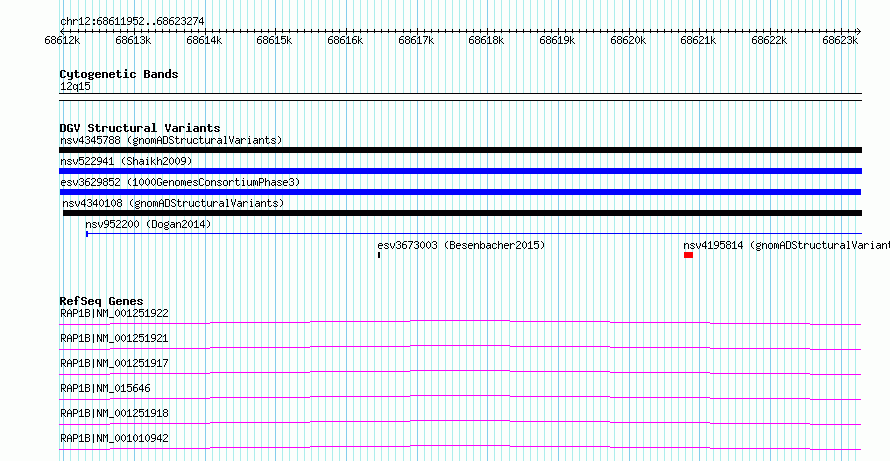
Task: Click the nsv4340108 gnomAD variant label
Action: 173,203
